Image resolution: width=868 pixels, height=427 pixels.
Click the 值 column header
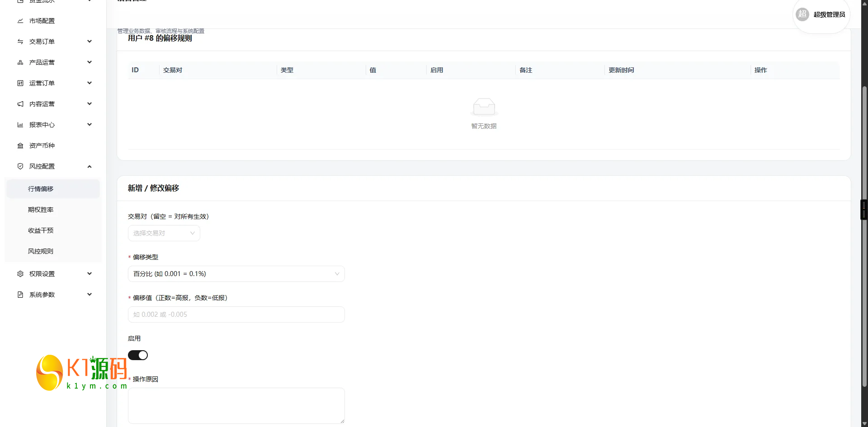pyautogui.click(x=373, y=70)
